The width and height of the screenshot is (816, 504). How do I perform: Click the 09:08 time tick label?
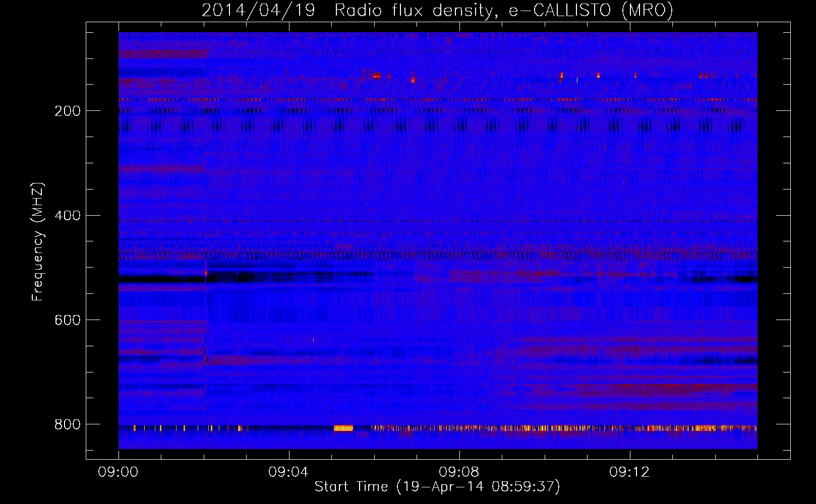[459, 472]
